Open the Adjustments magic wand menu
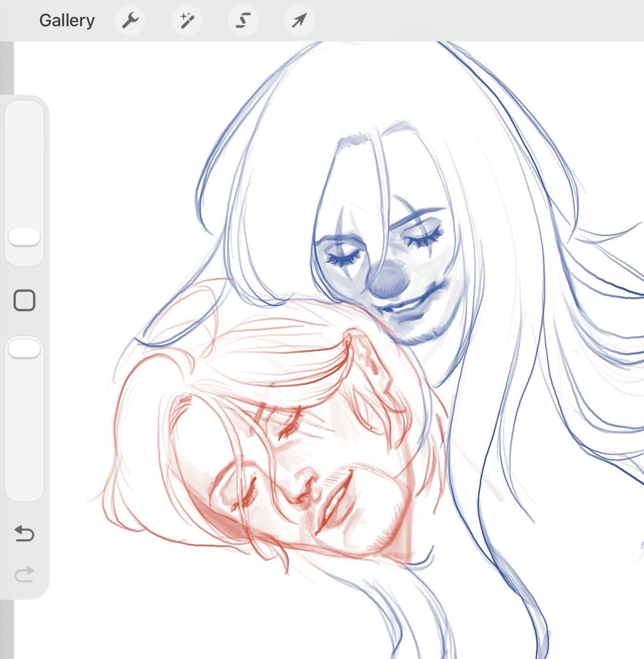 [x=187, y=21]
